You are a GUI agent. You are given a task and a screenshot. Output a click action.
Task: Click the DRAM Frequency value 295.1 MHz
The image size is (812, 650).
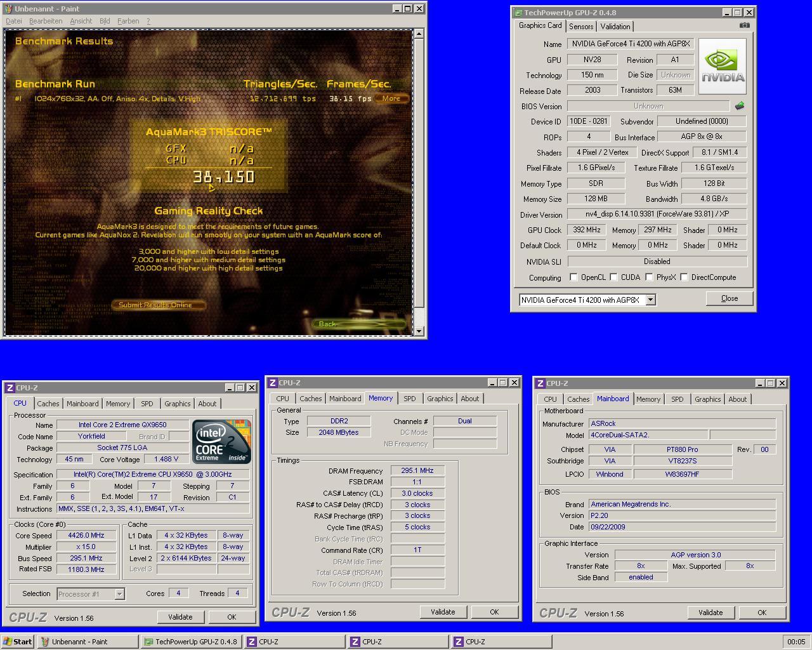(417, 471)
